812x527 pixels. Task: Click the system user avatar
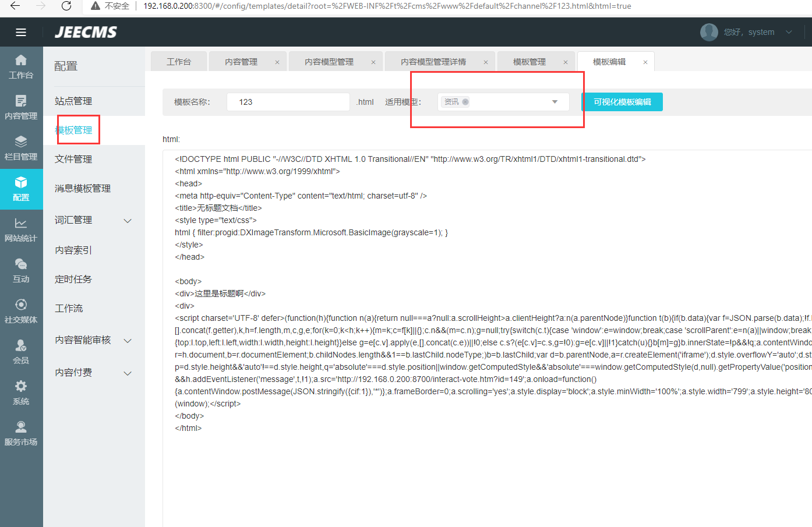(709, 32)
